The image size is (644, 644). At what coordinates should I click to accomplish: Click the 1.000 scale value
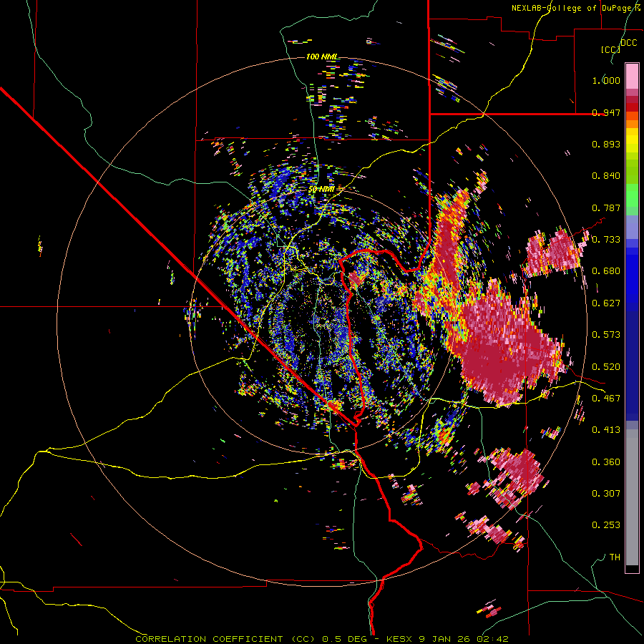606,80
